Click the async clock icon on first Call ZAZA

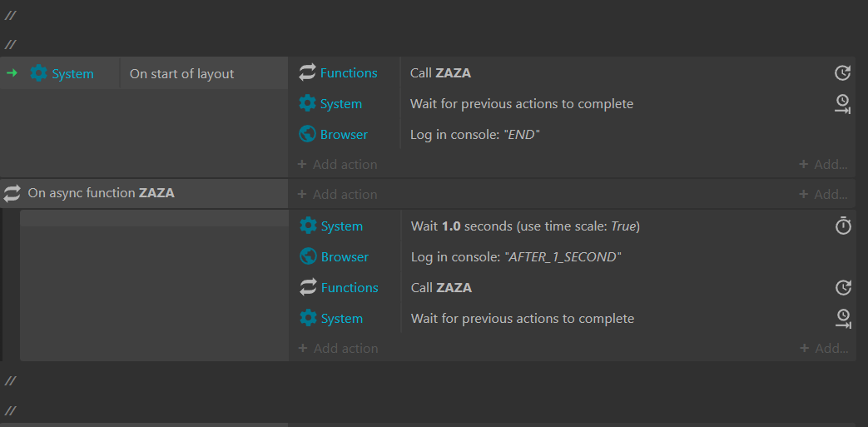[x=842, y=73]
